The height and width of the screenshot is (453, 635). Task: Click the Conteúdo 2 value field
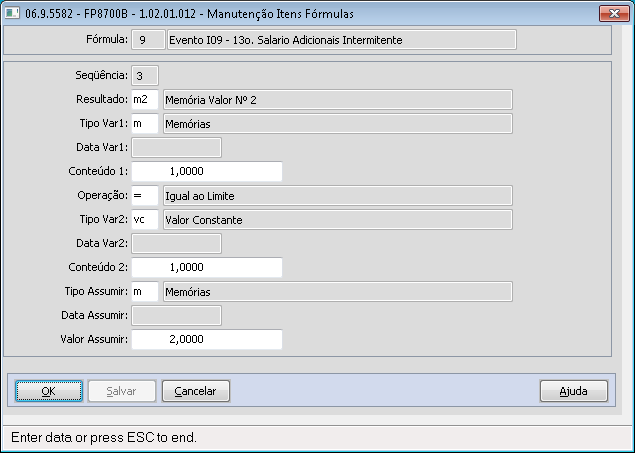pyautogui.click(x=207, y=267)
